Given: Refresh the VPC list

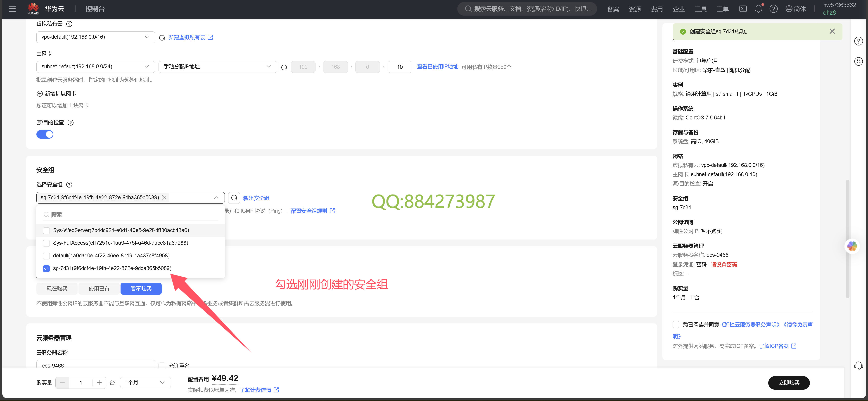Looking at the screenshot, I should [162, 37].
